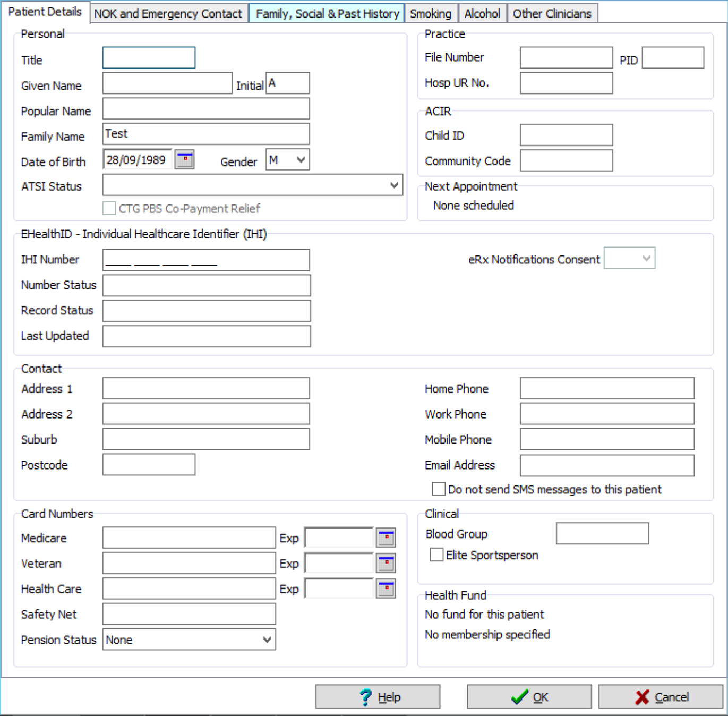The height and width of the screenshot is (716, 728).
Task: Click the OK button to save
Action: 529,696
